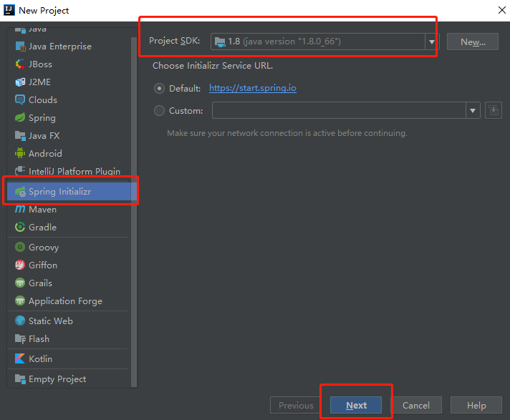This screenshot has height=420, width=510.
Task: Click the 1.8 java version SDK text
Action: (x=284, y=41)
